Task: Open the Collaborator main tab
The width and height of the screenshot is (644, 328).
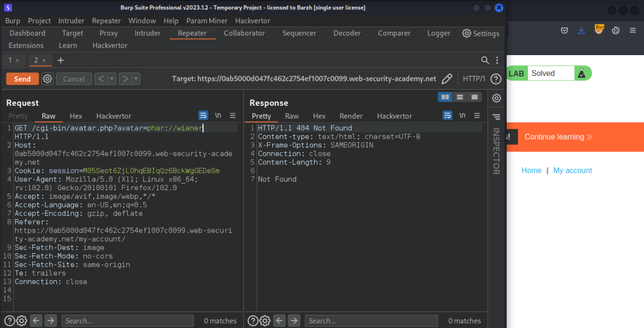Action: (x=244, y=33)
